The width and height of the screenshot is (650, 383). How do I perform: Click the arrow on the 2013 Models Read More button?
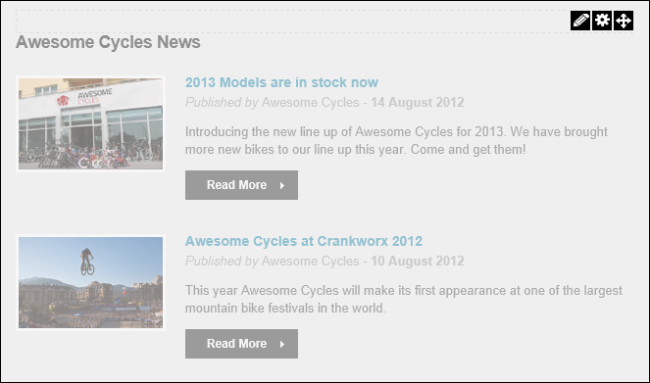click(282, 185)
